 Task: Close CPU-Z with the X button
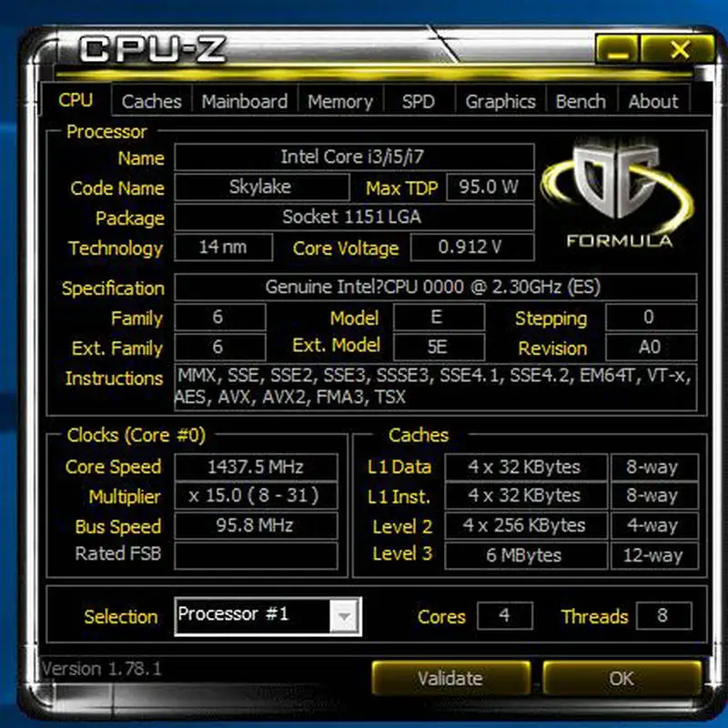point(678,49)
